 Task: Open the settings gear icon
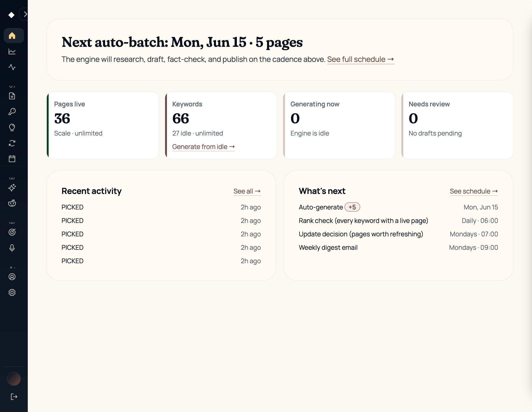[12, 292]
